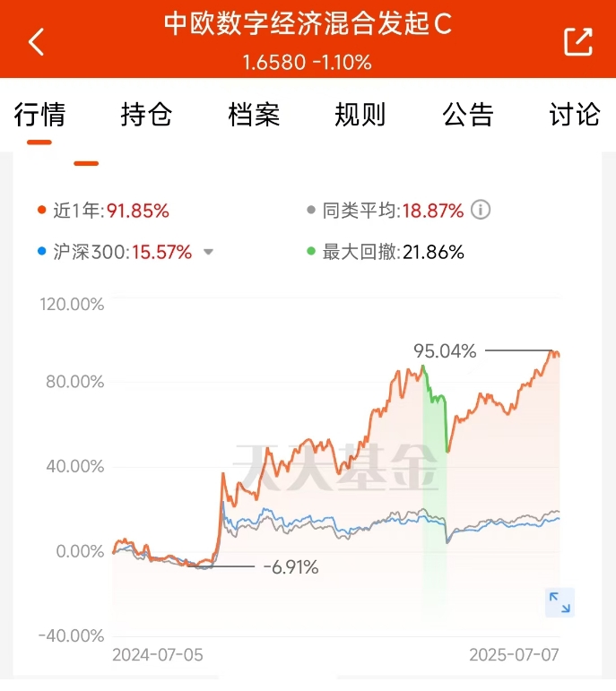The image size is (616, 691).
Task: Toggle the blue 沪深300 legend dot
Action: pos(42,251)
